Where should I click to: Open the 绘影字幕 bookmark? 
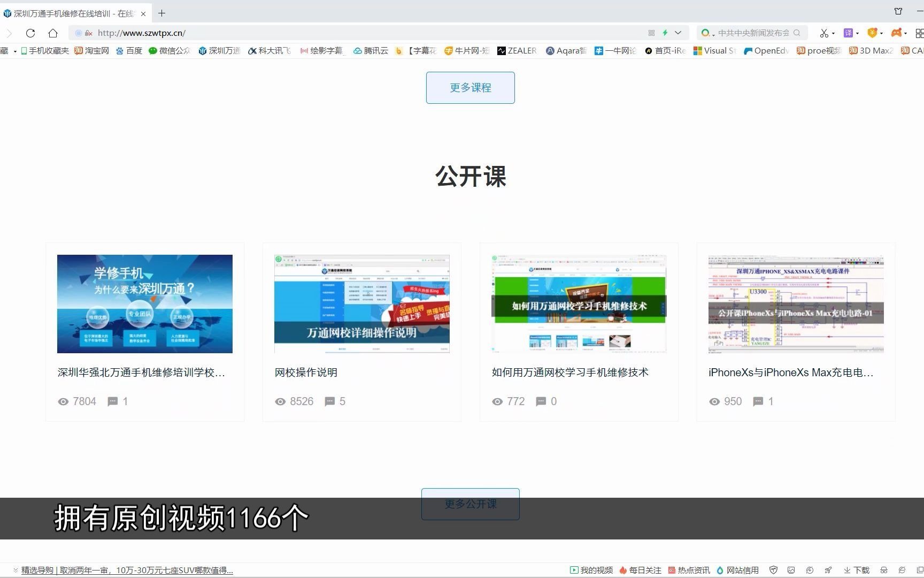(x=322, y=51)
